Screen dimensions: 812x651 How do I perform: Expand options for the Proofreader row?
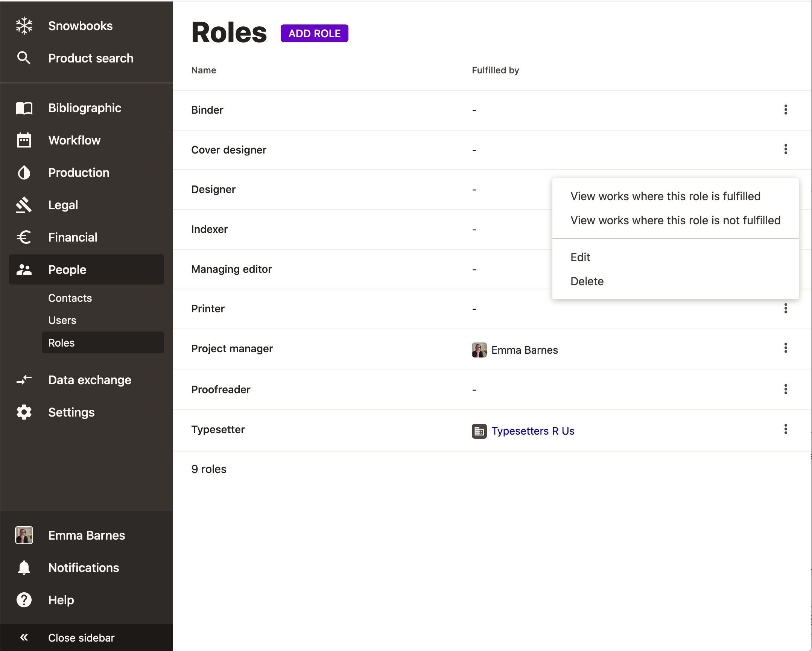[785, 389]
